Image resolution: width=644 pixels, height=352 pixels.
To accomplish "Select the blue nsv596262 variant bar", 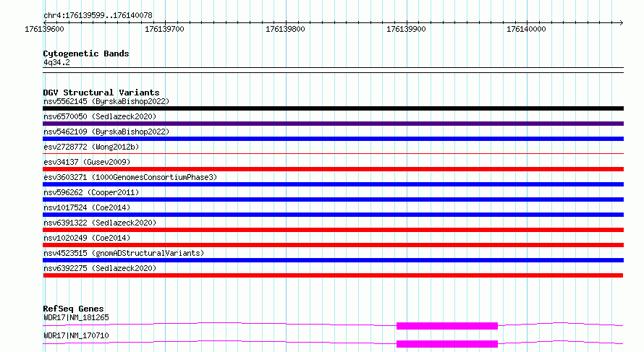I will [333, 199].
